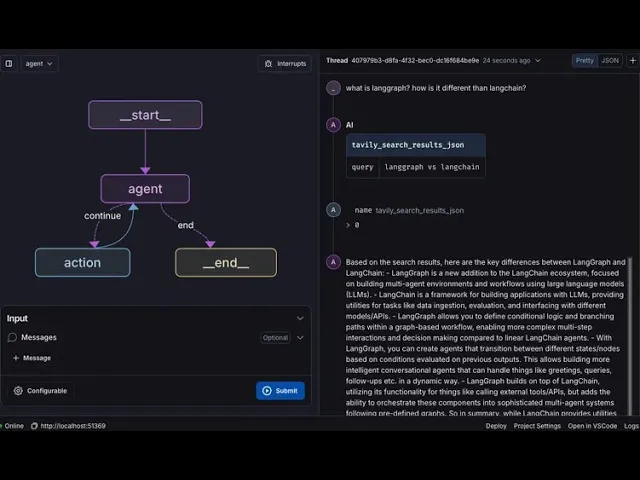Switch to Pretty view
640x480 pixels.
[x=584, y=61]
